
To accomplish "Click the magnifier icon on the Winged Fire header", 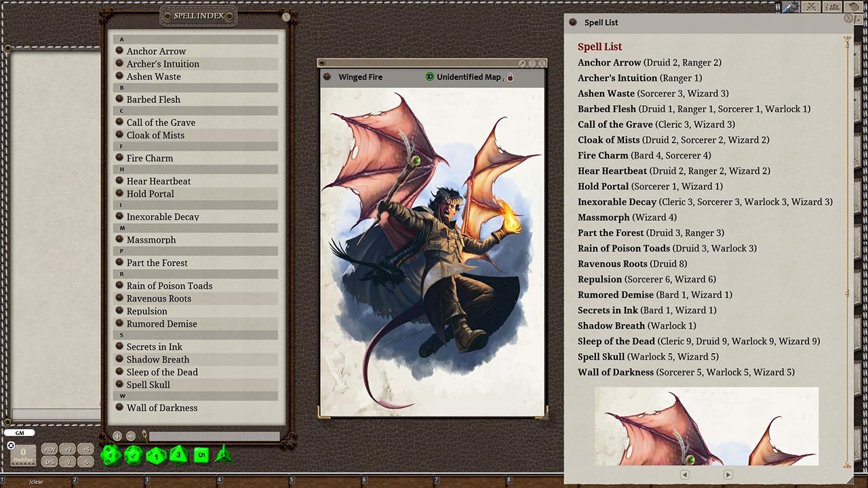I will click(521, 63).
